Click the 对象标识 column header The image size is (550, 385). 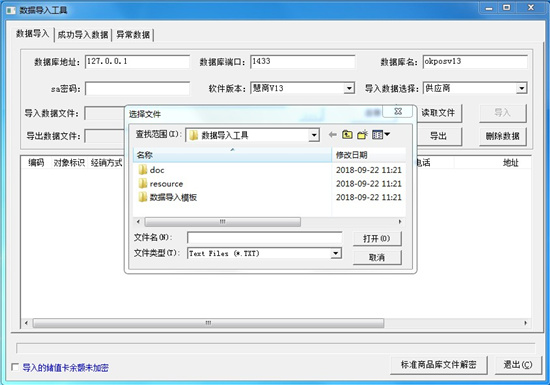click(x=69, y=163)
